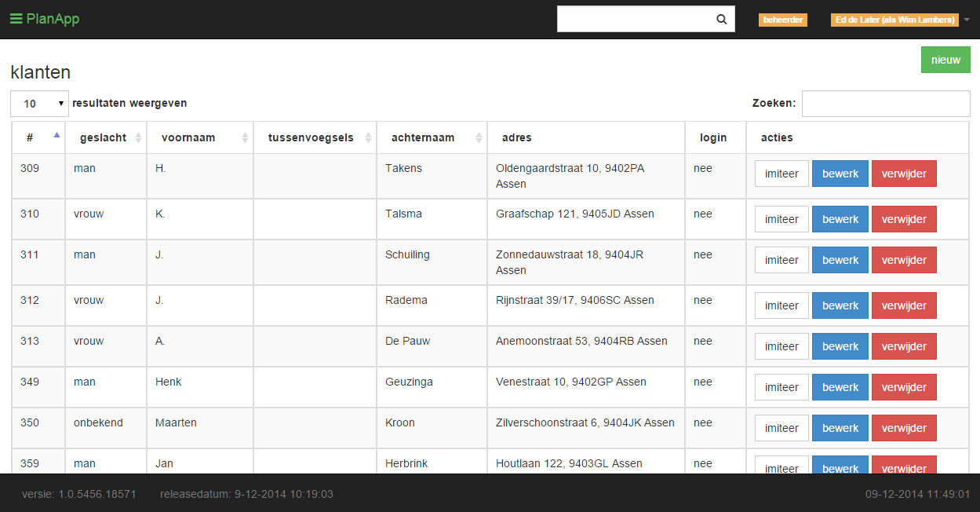
Task: Verwijder customer J. Schuiling
Action: [903, 260]
